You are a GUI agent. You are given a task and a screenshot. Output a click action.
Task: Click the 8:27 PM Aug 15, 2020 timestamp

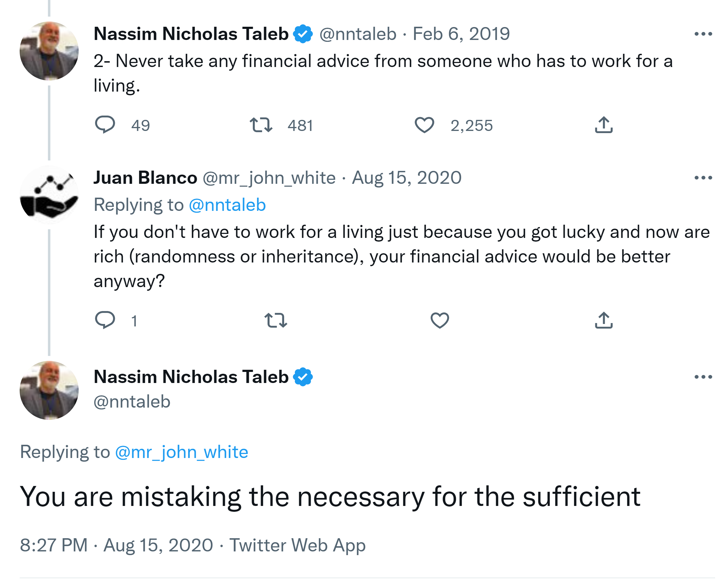(x=116, y=545)
